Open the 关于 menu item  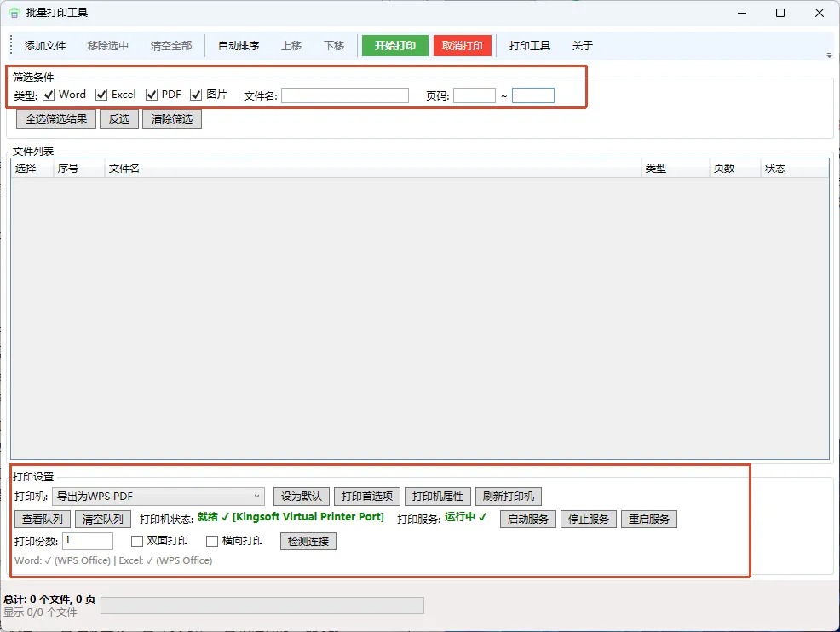(583, 45)
